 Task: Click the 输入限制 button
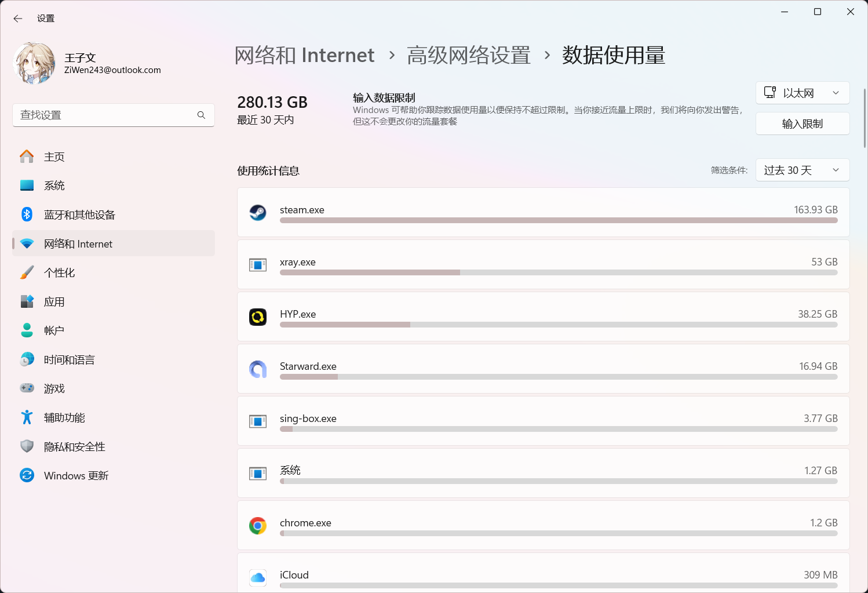802,123
